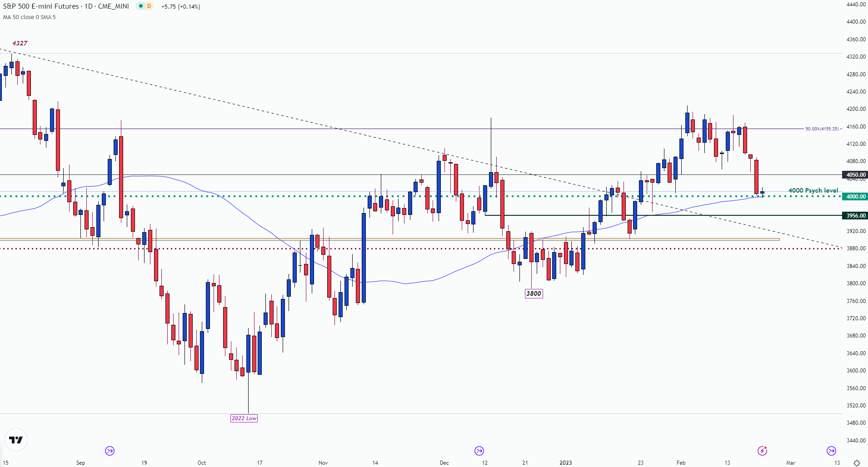
Task: Click the contract rollover icon near Dec 12
Action: pyautogui.click(x=479, y=451)
